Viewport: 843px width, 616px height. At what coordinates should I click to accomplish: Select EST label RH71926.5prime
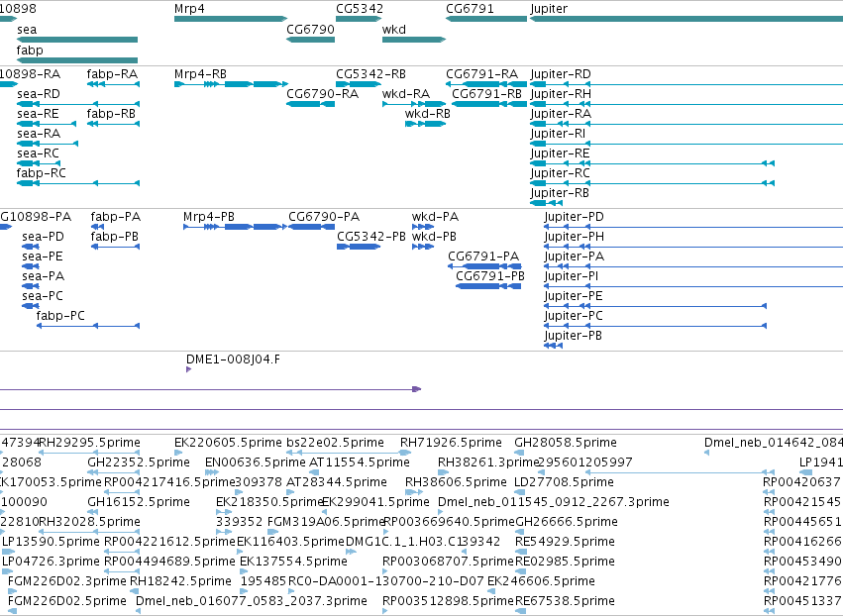[451, 443]
